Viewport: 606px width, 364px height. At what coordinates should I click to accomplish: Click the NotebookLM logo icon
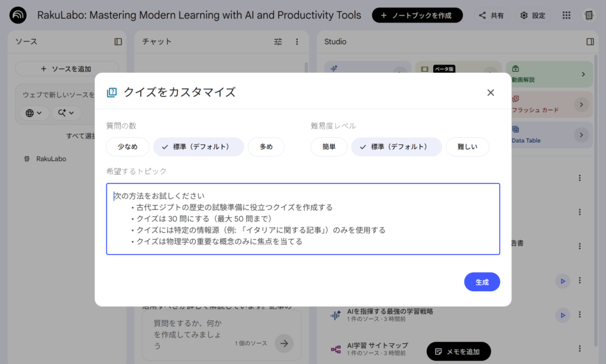[x=18, y=15]
